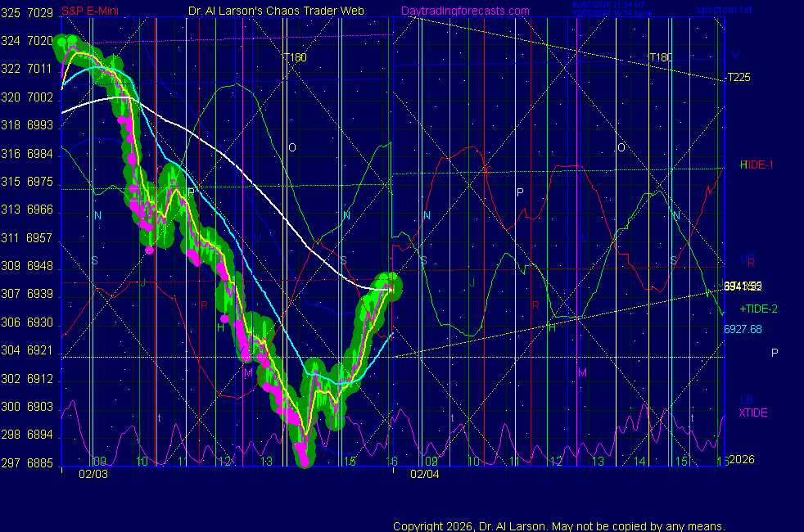Click the 6975 price level on left axis
Image resolution: width=804 pixels, height=532 pixels.
[x=40, y=182]
